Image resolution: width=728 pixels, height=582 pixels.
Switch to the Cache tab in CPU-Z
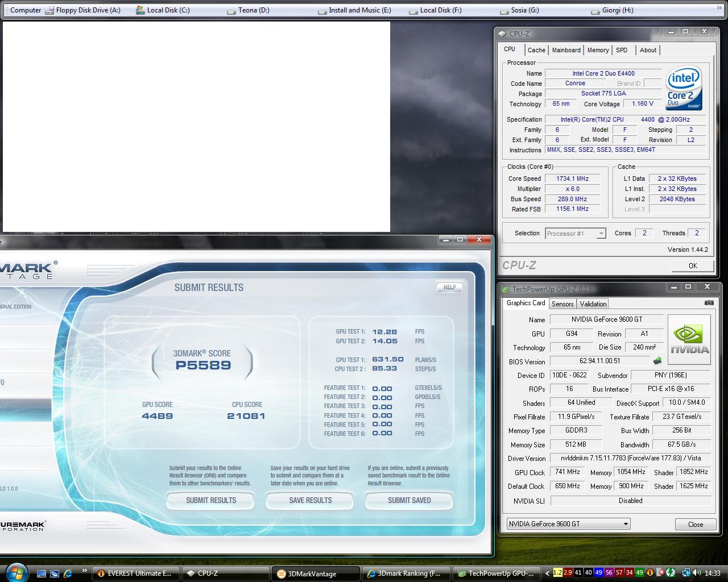(536, 50)
